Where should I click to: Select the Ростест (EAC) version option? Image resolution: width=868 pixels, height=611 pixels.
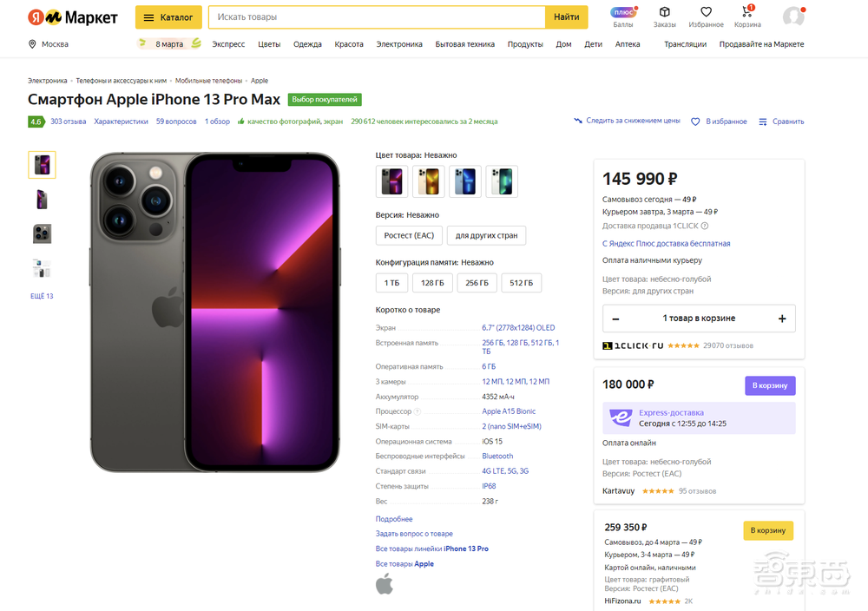point(410,235)
